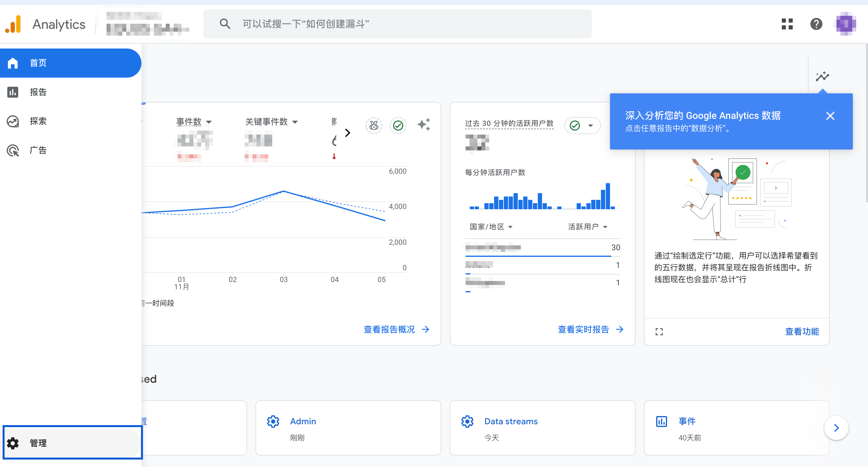Click the benchmarking badge icon on overview card
This screenshot has height=467, width=868.
click(x=373, y=125)
